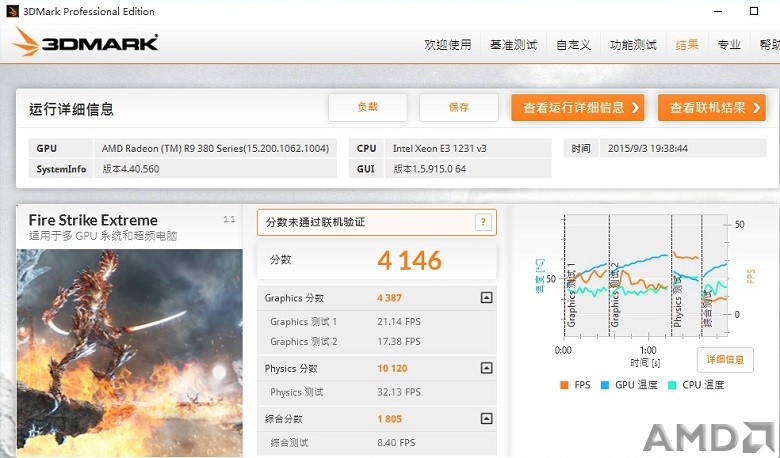Click the 8.40 FPS value
This screenshot has width=780, height=458.
pos(396,443)
